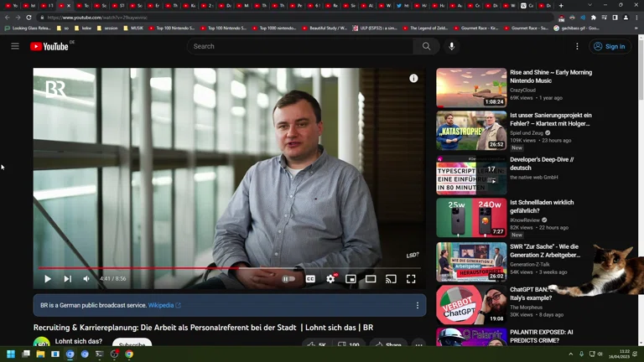Switch to miniplayer mode

(x=351, y=279)
